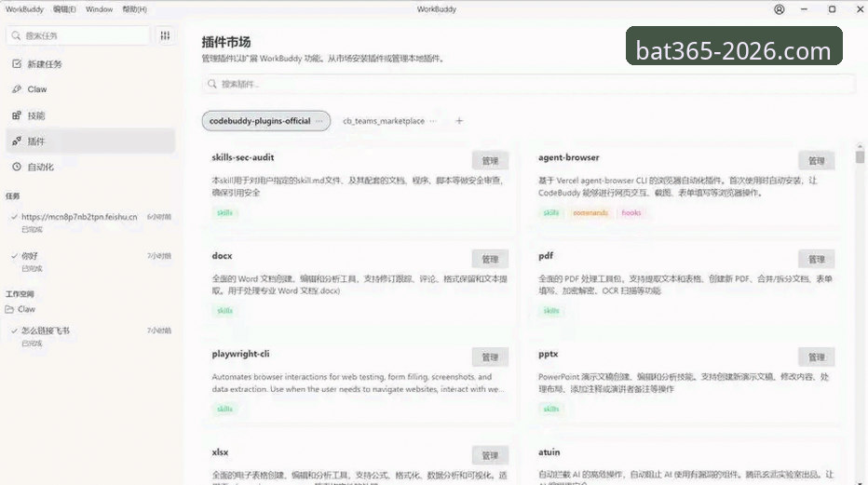Click the search magnifier in task search box
Screen dimensions: 868x485
click(16, 35)
